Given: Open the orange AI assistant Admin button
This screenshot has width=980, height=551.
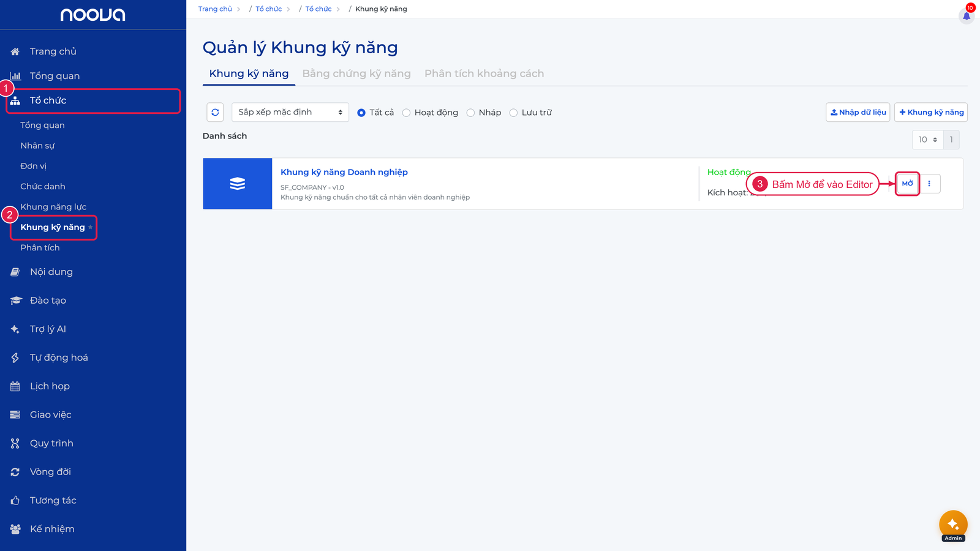Looking at the screenshot, I should (x=953, y=525).
